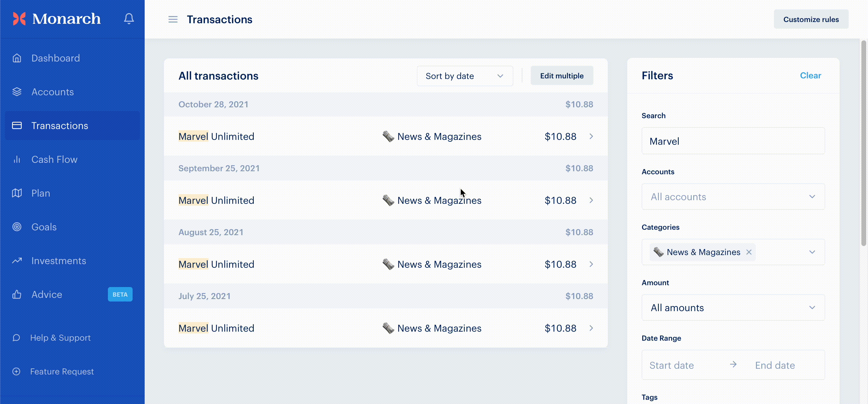The width and height of the screenshot is (868, 404).
Task: Click Marvel Unlimited in July 25 row
Action: point(216,328)
